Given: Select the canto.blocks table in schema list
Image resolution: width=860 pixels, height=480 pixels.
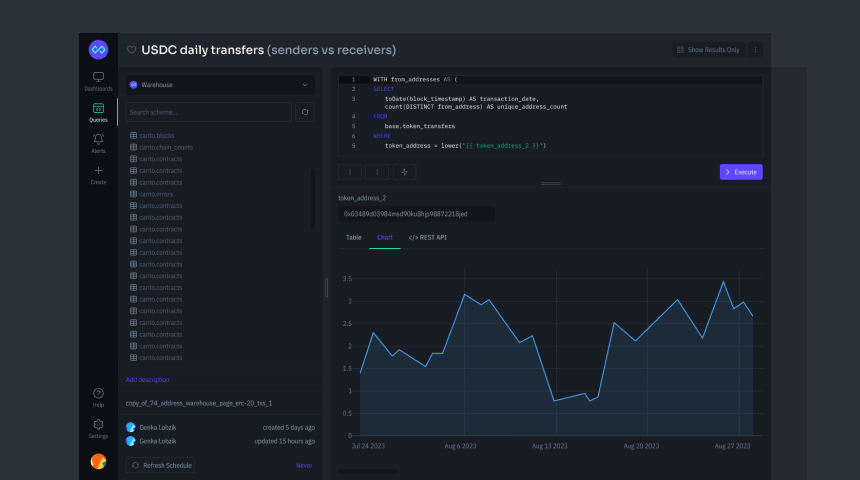Looking at the screenshot, I should (x=158, y=135).
